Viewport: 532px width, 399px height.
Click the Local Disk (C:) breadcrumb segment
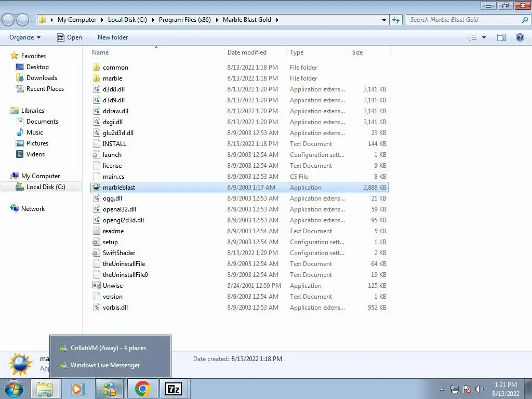127,20
